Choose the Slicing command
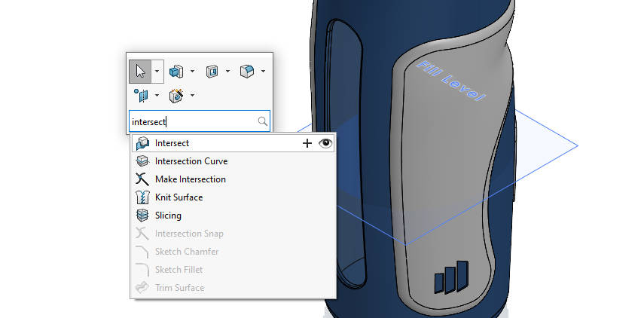This screenshot has width=644, height=318. click(x=168, y=216)
